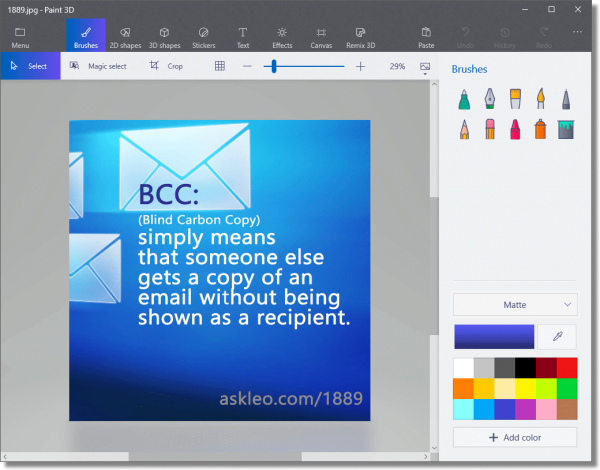The width and height of the screenshot is (600, 470).
Task: Pick the gold color swatch
Action: click(x=484, y=389)
